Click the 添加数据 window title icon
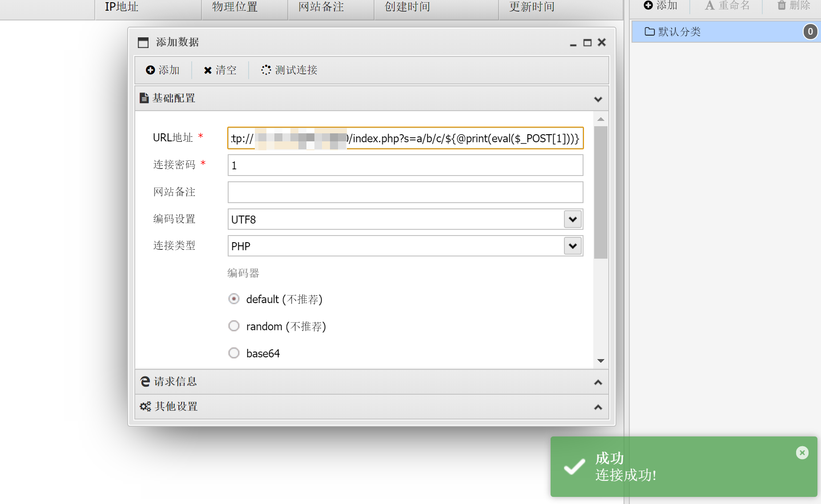The image size is (821, 504). point(143,43)
